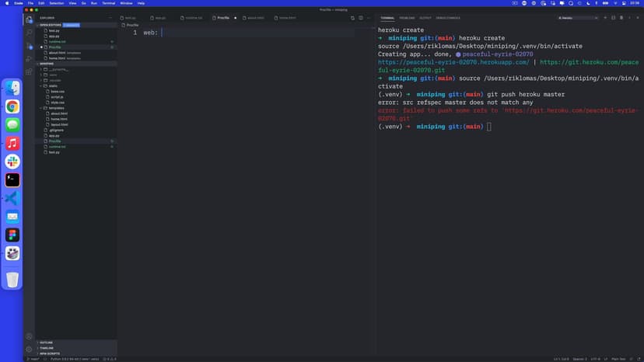Open layout.html in the templates folder
The width and height of the screenshot is (644, 362).
click(58, 124)
